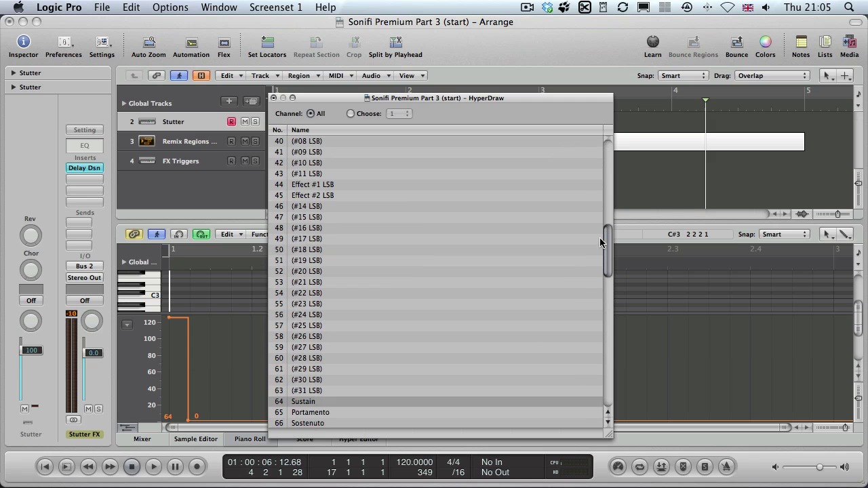Toggle the Link button in Arrange toolbar

pyautogui.click(x=157, y=76)
